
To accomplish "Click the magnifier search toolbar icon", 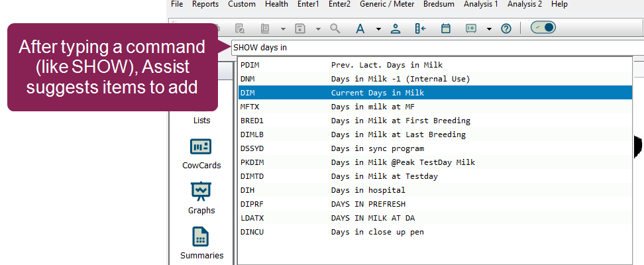I will coord(335,28).
